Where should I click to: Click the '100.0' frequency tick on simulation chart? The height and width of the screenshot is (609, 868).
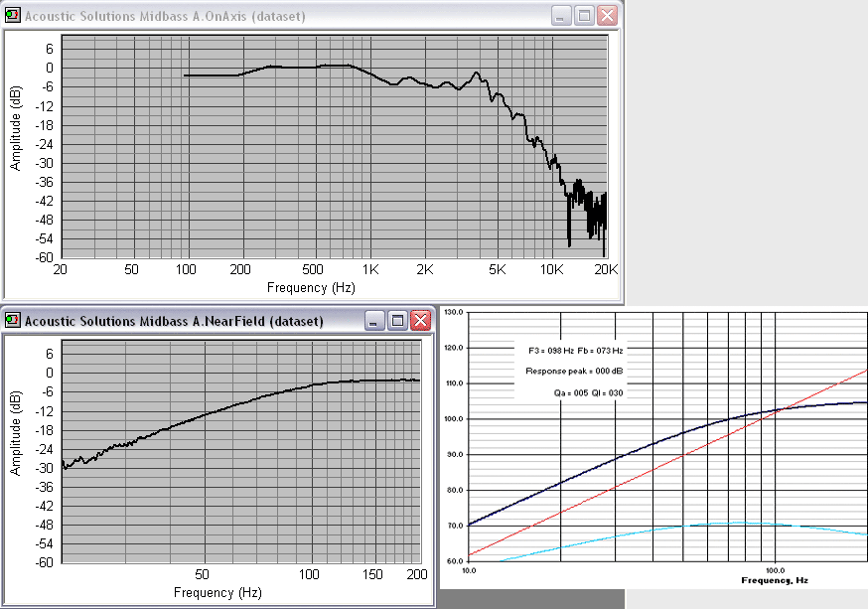click(775, 570)
